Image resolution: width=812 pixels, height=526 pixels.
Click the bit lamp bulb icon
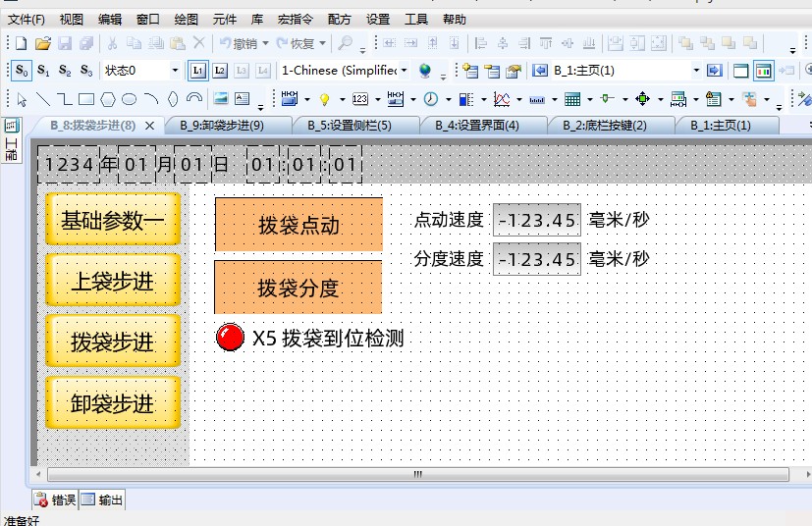[325, 99]
